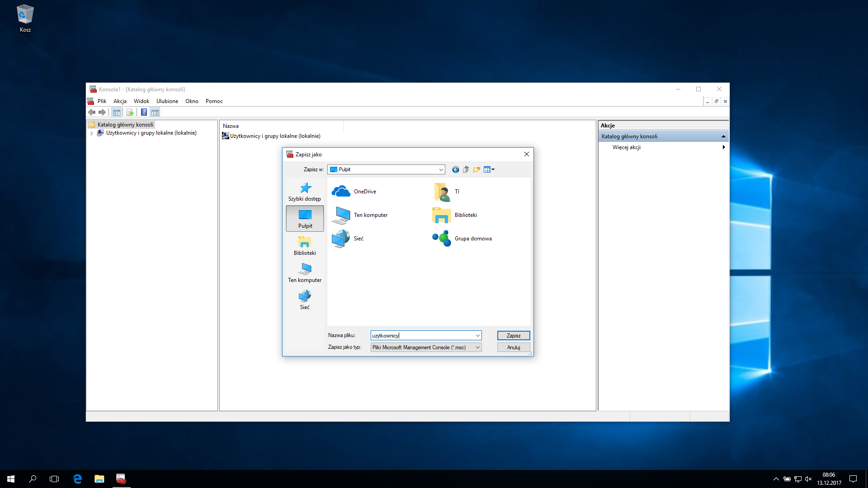Open taskbar search magnifier
The width and height of the screenshot is (868, 488).
point(33,479)
